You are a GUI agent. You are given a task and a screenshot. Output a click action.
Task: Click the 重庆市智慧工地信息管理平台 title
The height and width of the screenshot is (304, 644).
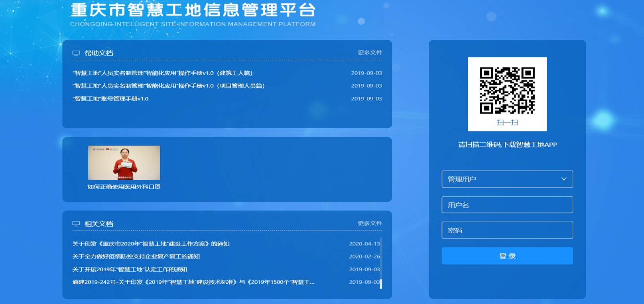click(193, 10)
